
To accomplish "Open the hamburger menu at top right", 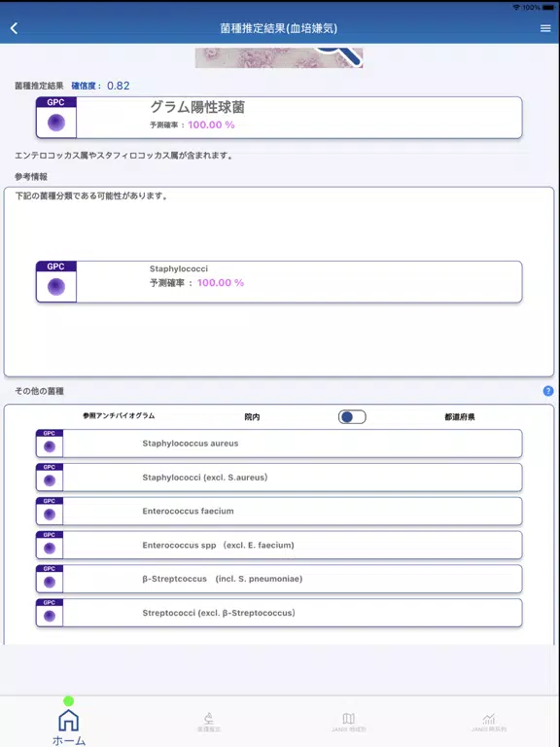I will 545,28.
